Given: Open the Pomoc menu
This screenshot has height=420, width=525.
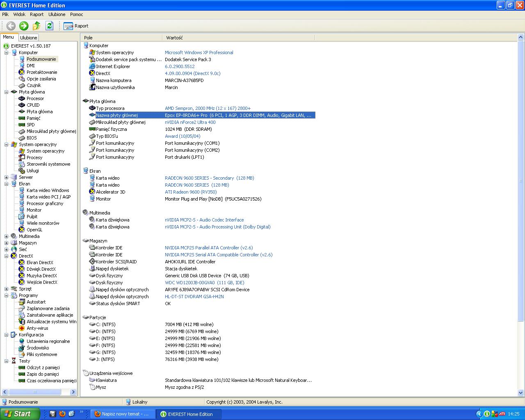Looking at the screenshot, I should (77, 14).
